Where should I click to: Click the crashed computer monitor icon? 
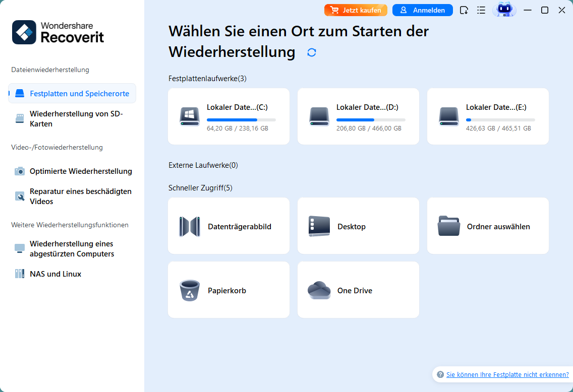tap(19, 248)
